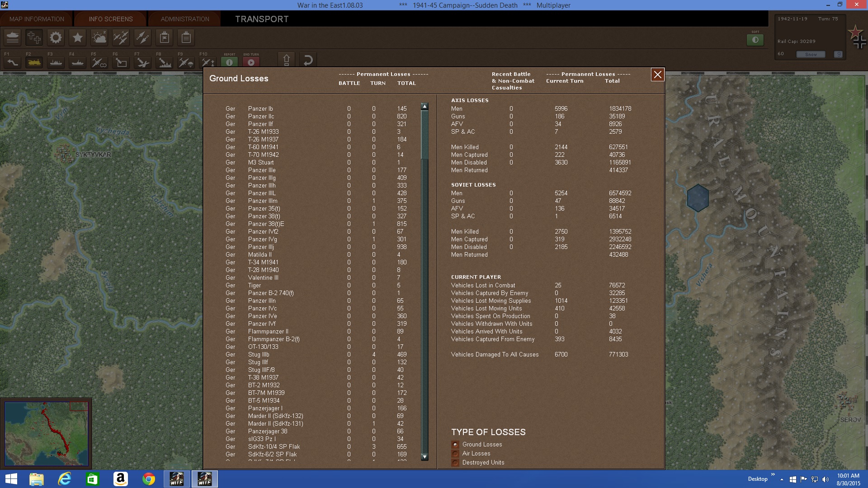Select Destroyed Units radio option
The width and height of the screenshot is (868, 488).
[x=455, y=462]
